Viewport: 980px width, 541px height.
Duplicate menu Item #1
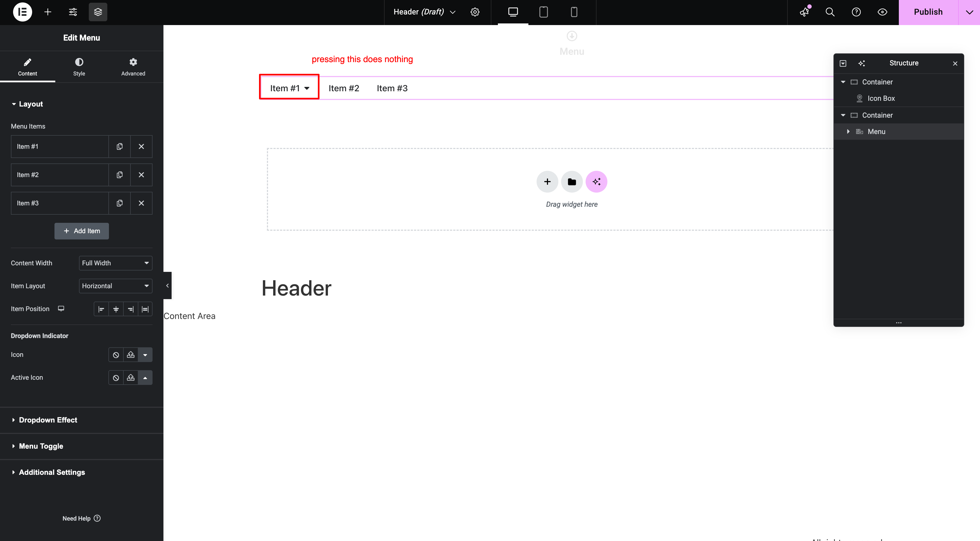pyautogui.click(x=120, y=147)
